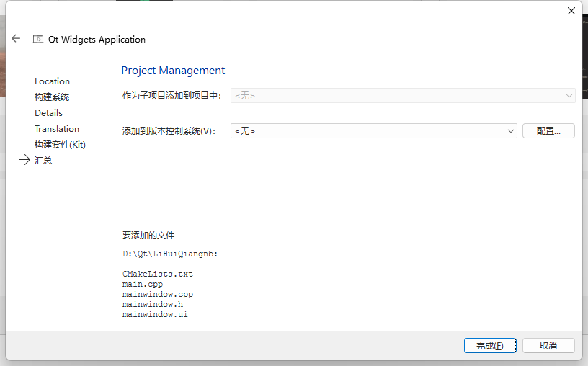Viewport: 588px width, 366px height.
Task: Select the 构建套件(Kit) step in sidebar
Action: (60, 144)
